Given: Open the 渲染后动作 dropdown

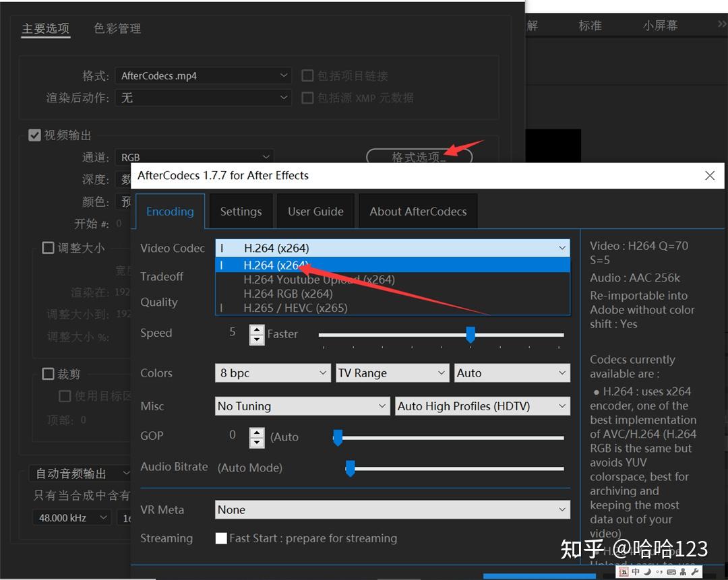Looking at the screenshot, I should point(204,98).
